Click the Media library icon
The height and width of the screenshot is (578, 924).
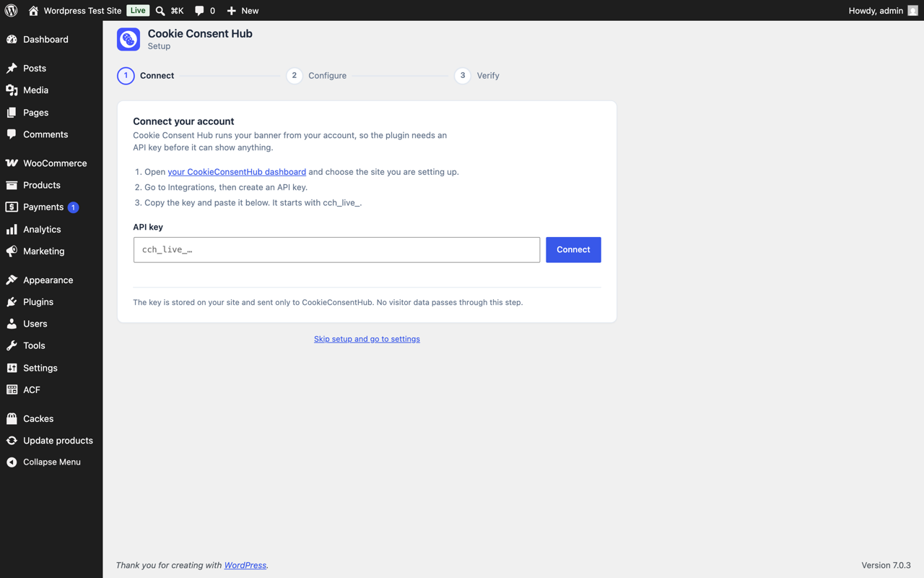click(x=12, y=90)
